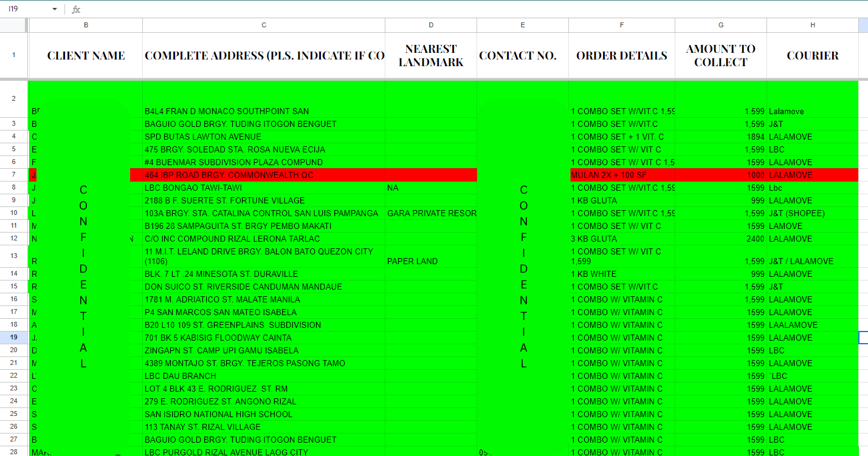868x456 pixels.
Task: Click address cell B20 L10 109 ST. GREENPLAINS
Action: pos(264,325)
